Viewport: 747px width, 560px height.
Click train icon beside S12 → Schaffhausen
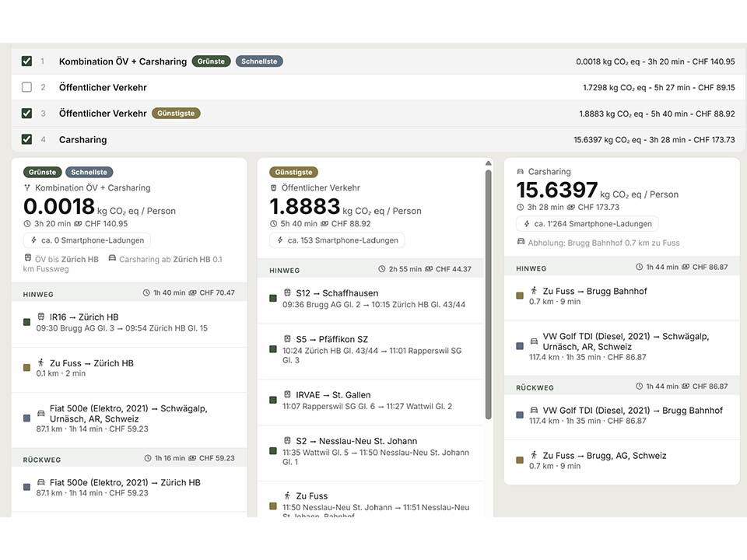[x=287, y=293]
